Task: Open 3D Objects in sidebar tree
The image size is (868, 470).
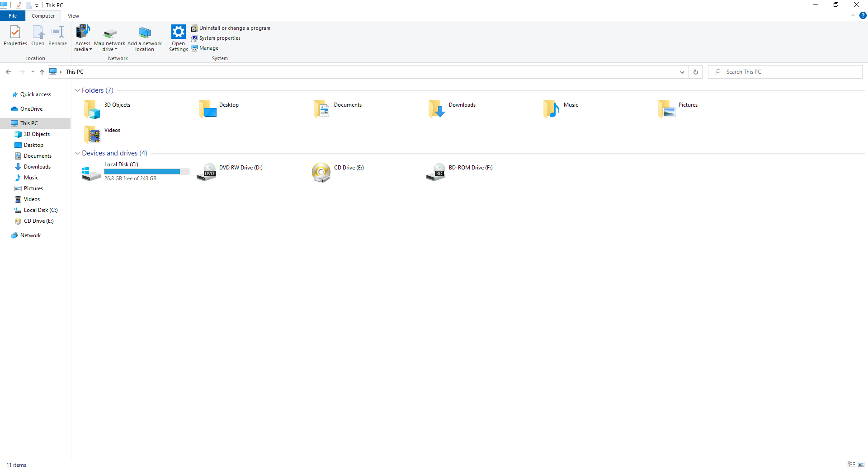Action: (37, 134)
